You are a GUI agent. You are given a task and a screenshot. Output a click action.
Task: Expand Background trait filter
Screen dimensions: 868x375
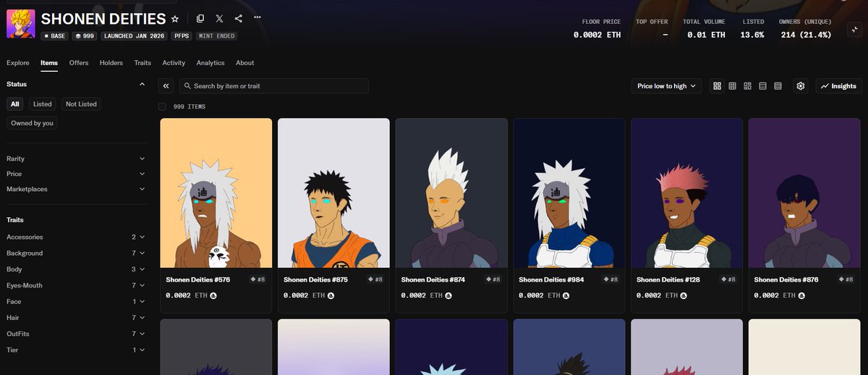tap(75, 253)
